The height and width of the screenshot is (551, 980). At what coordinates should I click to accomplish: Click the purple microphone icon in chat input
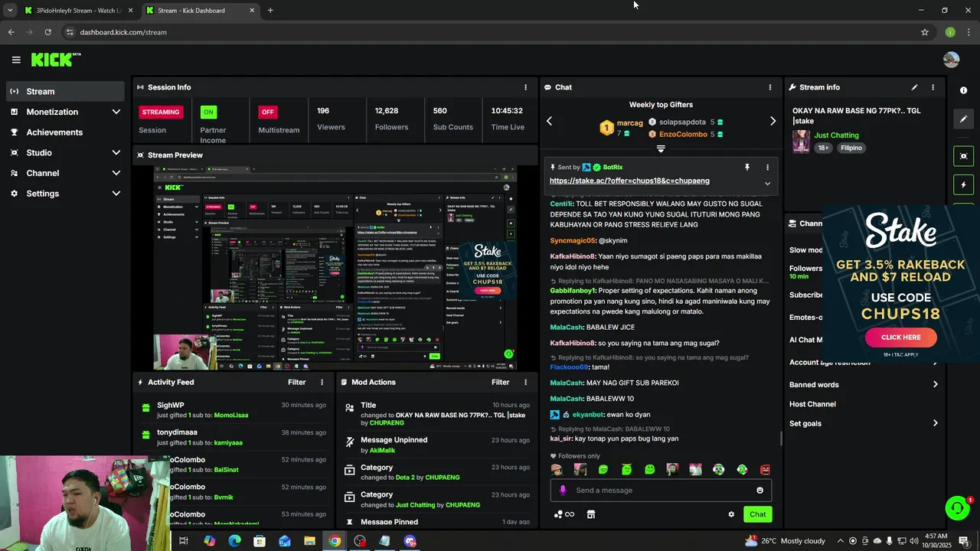[x=563, y=491]
